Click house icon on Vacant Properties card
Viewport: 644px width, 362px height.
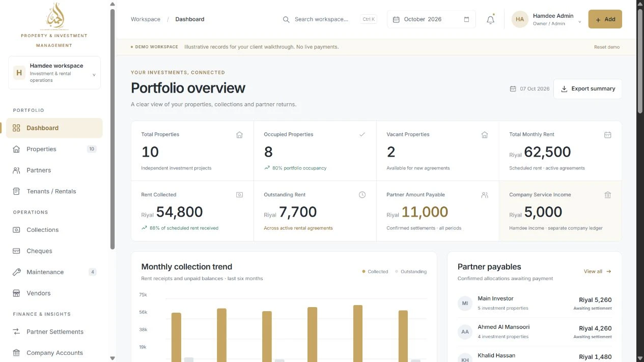(485, 135)
